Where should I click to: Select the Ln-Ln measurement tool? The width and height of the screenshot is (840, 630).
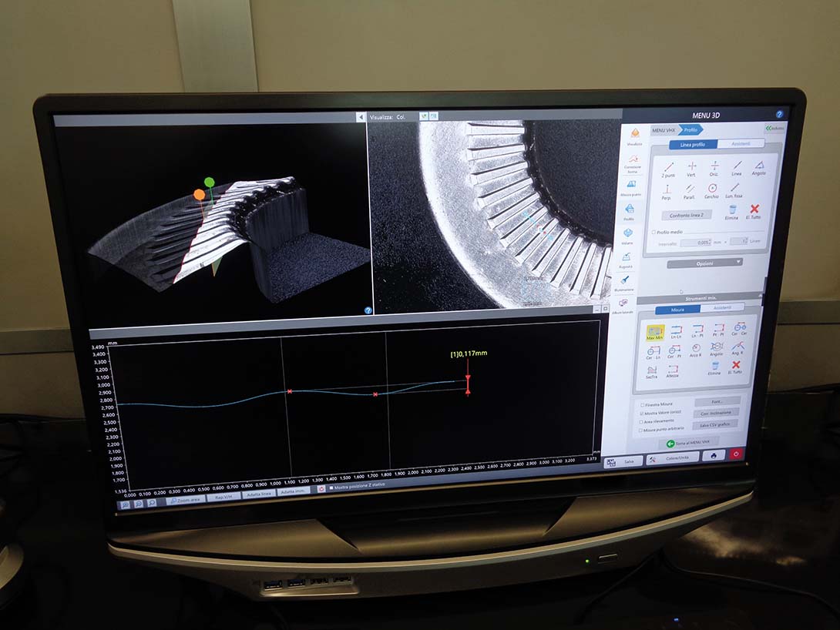(677, 331)
